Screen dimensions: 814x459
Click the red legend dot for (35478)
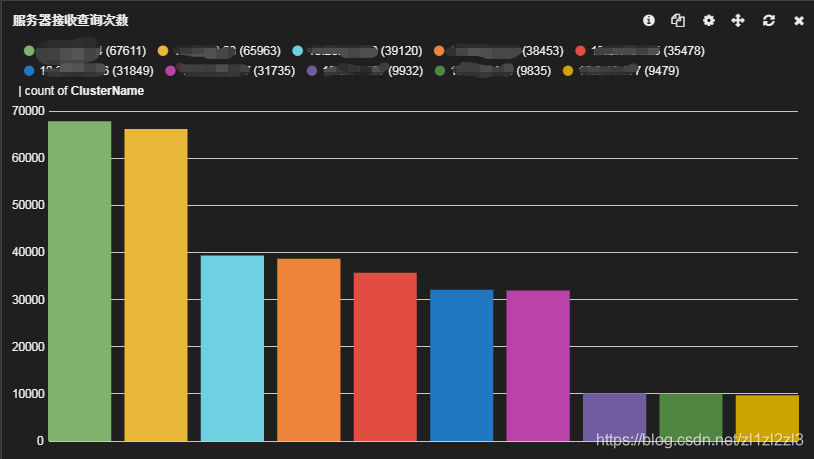coord(580,51)
